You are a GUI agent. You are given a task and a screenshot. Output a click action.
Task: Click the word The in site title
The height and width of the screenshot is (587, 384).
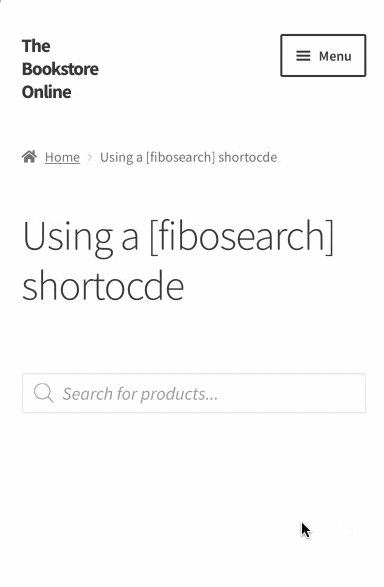tap(36, 46)
